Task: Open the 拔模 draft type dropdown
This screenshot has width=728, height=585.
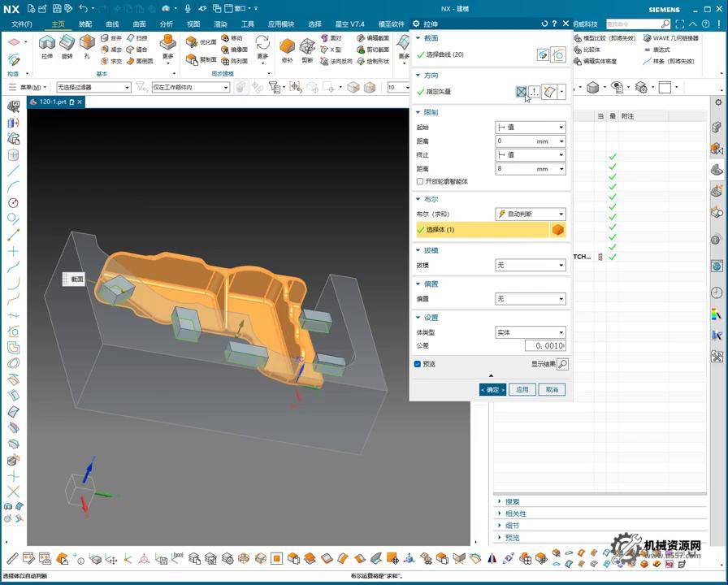Action: 531,266
